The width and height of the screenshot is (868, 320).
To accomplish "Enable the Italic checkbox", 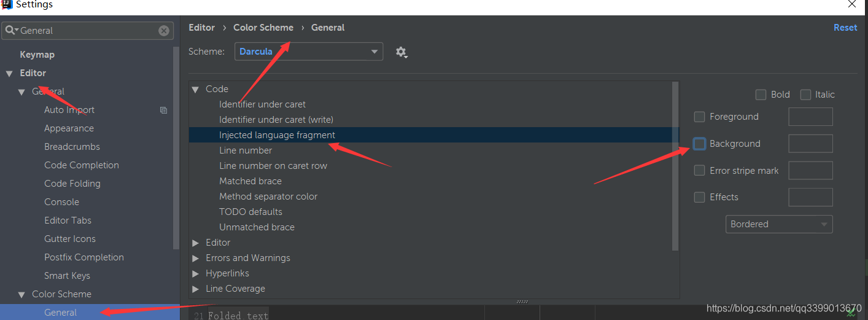I will click(x=805, y=95).
